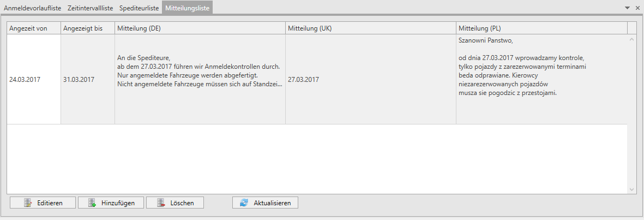Select the Spediteurliste tab

pos(139,8)
